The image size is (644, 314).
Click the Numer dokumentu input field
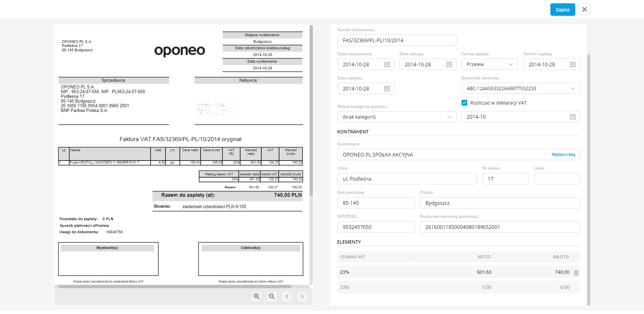396,40
